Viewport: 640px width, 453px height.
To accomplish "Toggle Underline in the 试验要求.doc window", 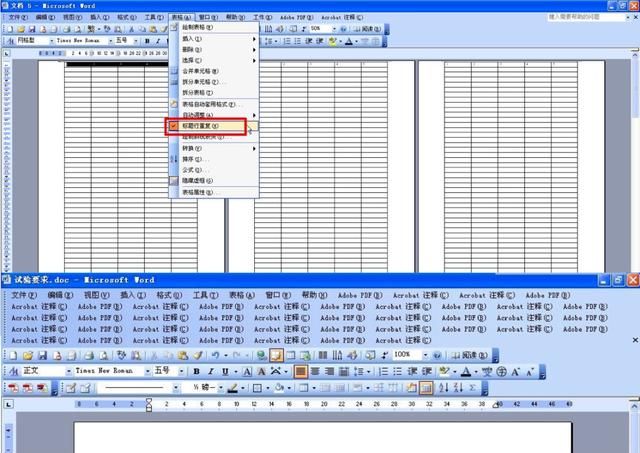I will click(x=225, y=371).
